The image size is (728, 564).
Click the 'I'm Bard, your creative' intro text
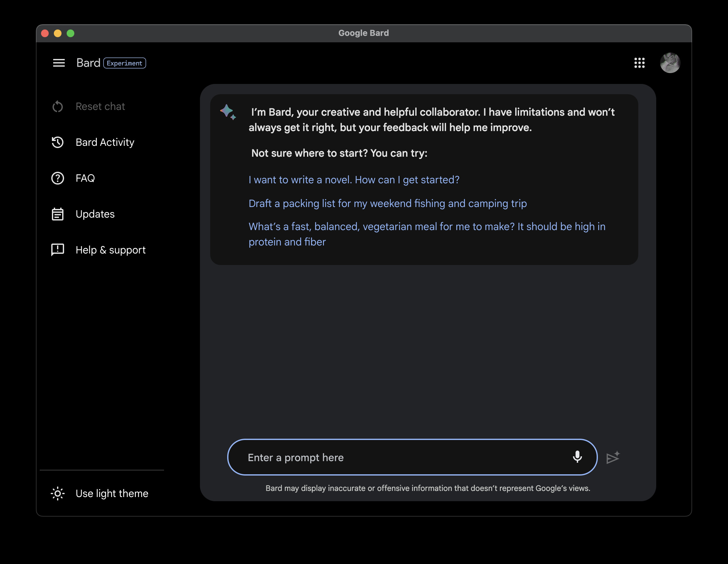pos(432,120)
